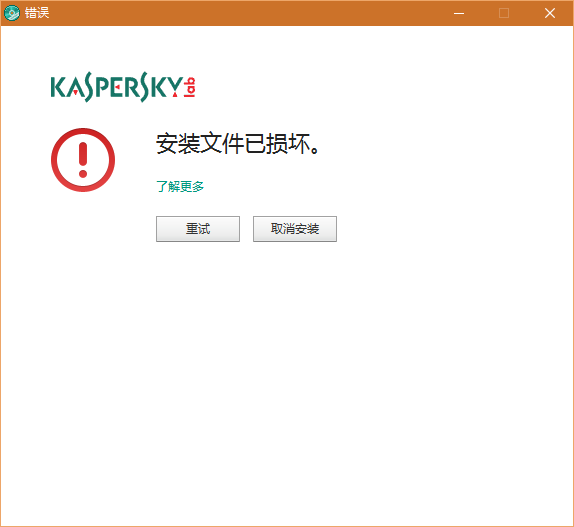The height and width of the screenshot is (527, 574).
Task: Click the 错误 title bar text
Action: [37, 13]
